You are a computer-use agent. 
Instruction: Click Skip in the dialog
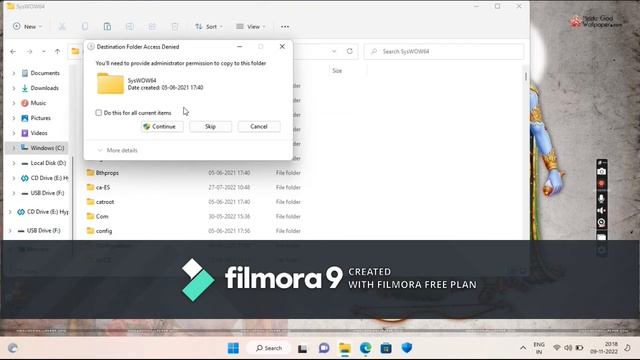point(210,127)
